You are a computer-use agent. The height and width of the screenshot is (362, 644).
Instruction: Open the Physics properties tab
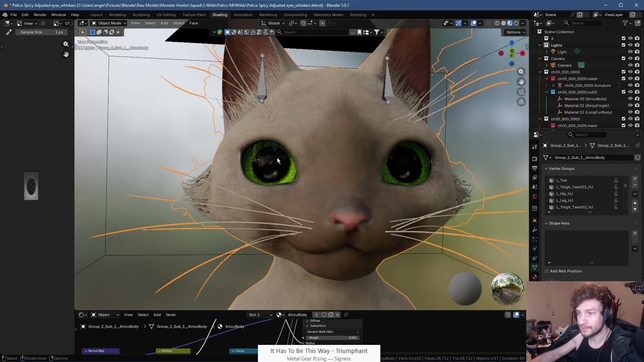point(534,249)
